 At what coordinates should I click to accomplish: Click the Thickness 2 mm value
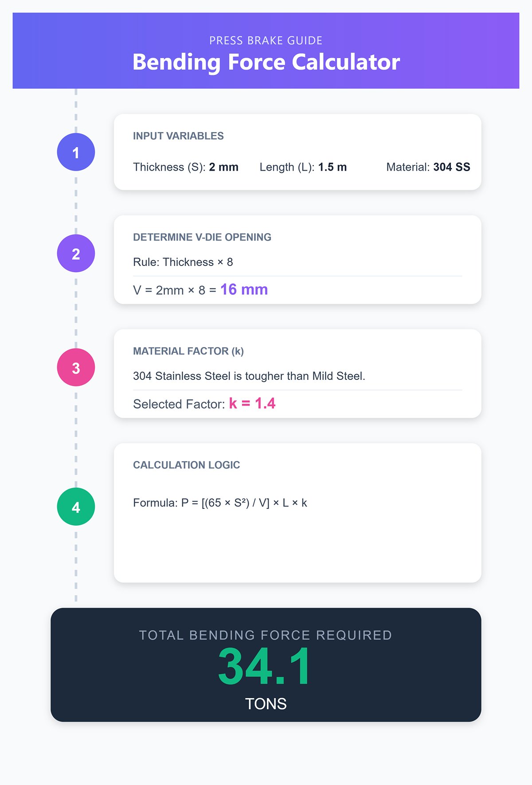click(x=223, y=167)
